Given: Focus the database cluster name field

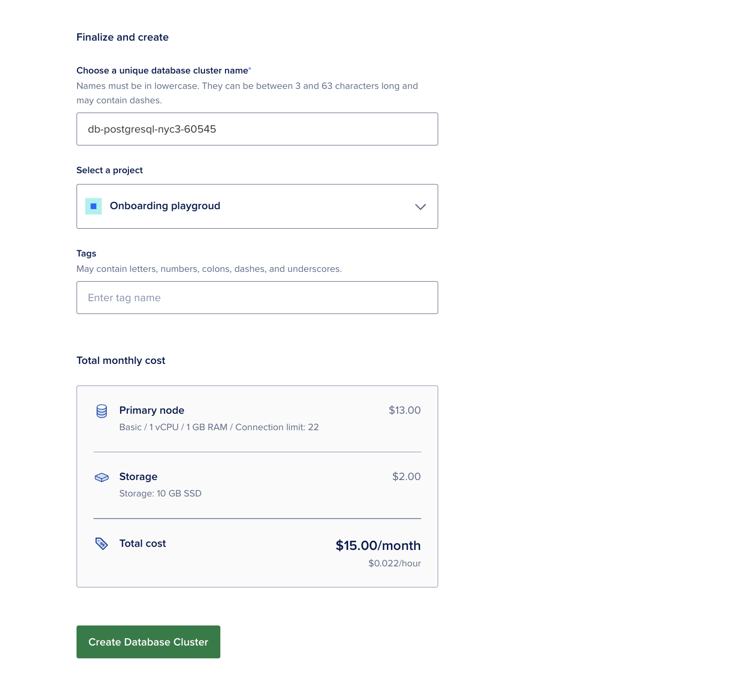Looking at the screenshot, I should [257, 129].
